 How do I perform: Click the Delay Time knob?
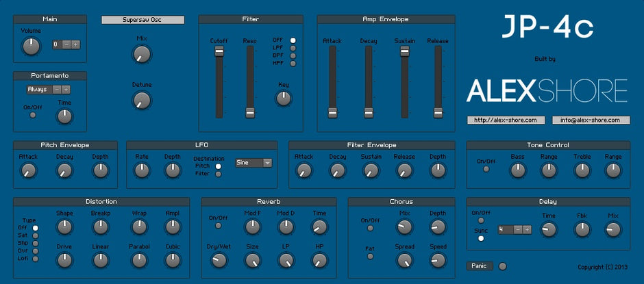[549, 229]
